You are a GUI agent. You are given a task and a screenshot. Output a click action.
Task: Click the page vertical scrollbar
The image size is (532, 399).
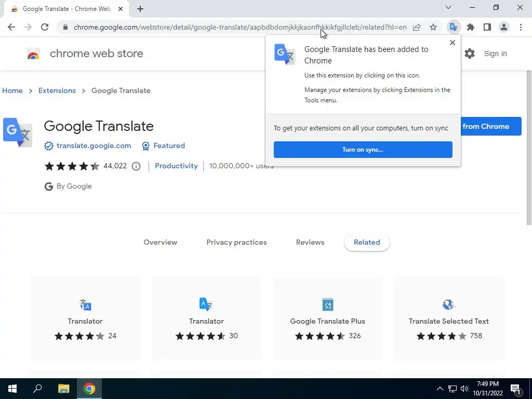pos(529,148)
